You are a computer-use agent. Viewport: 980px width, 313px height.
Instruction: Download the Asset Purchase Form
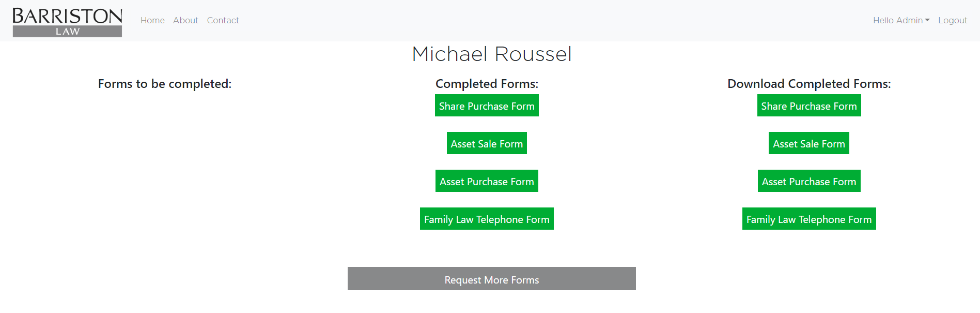click(x=808, y=181)
